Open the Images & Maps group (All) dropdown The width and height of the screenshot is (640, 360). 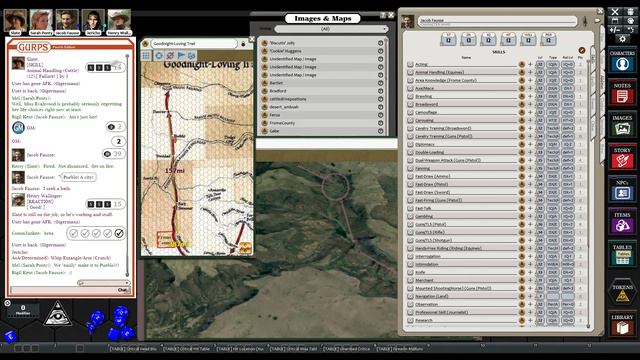[x=331, y=29]
